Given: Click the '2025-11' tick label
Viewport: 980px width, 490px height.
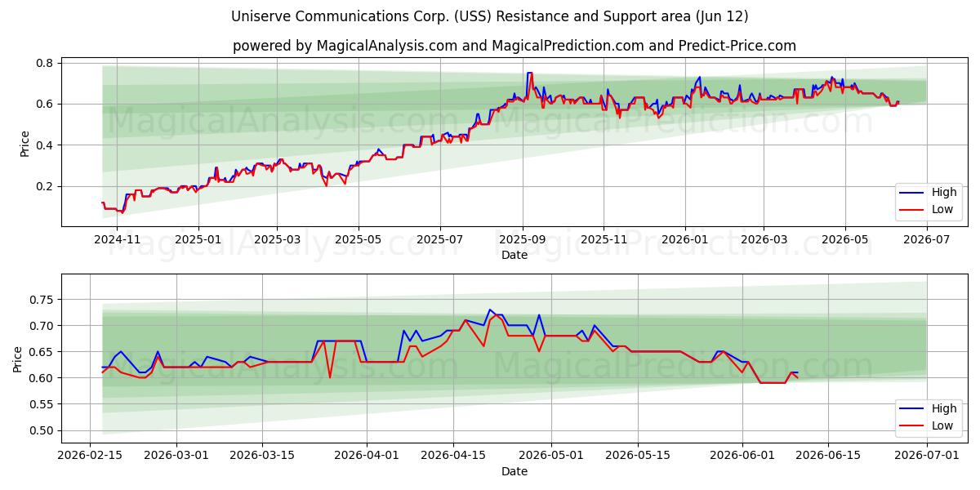Looking at the screenshot, I should click(x=604, y=239).
